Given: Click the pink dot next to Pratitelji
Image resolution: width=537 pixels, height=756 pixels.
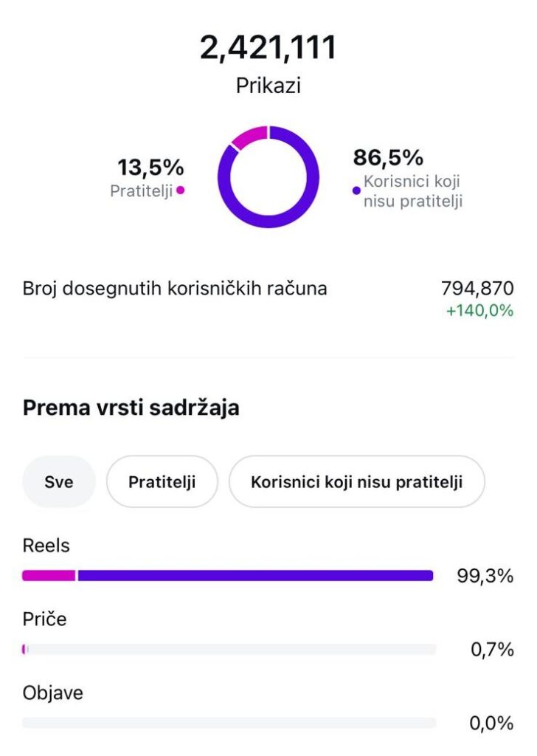Looking at the screenshot, I should (181, 190).
